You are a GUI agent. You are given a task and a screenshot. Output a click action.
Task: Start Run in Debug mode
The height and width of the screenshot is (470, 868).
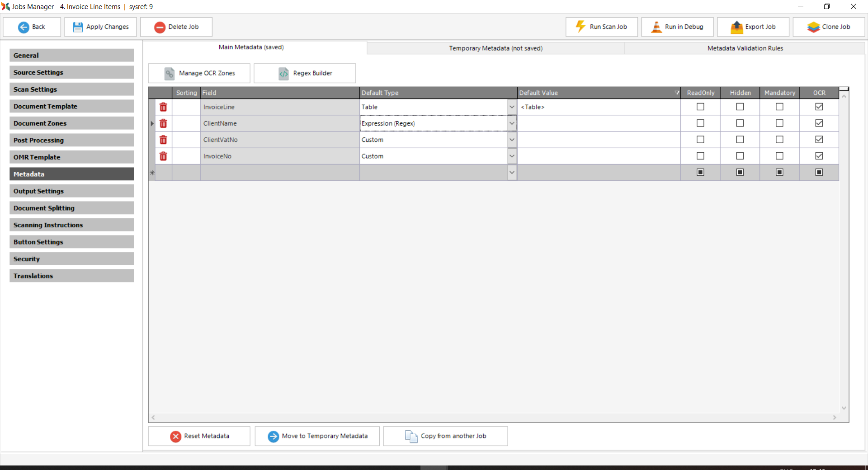[x=677, y=27]
